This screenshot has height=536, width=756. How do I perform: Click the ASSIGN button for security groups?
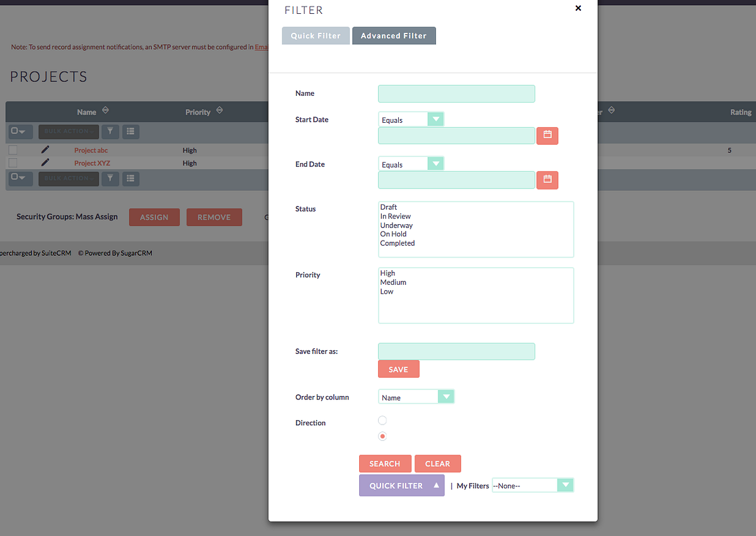(x=154, y=217)
